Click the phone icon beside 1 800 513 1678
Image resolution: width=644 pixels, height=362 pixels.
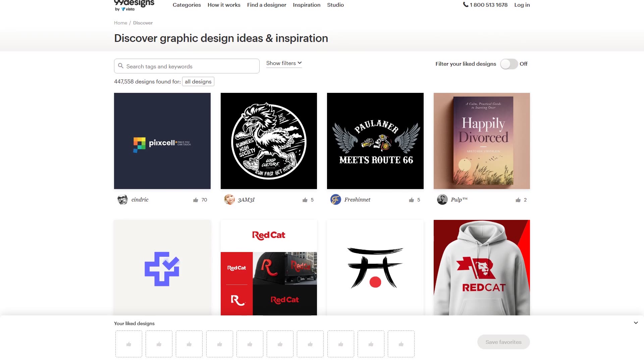point(466,5)
